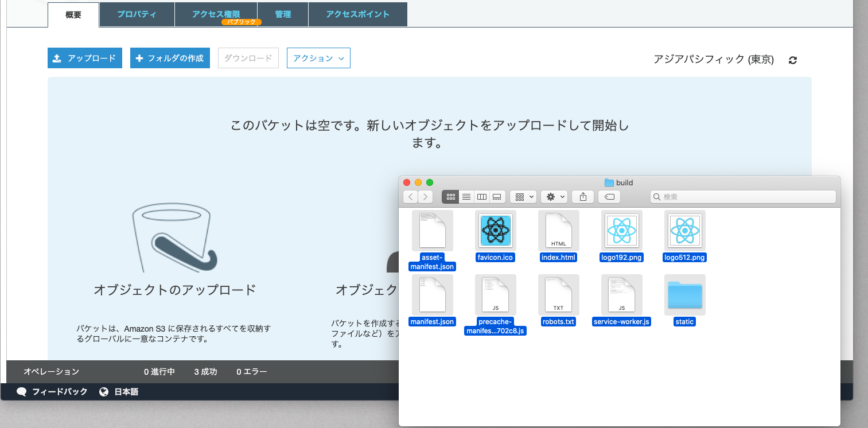
Task: Select the icon grid view in Finder
Action: click(x=451, y=197)
